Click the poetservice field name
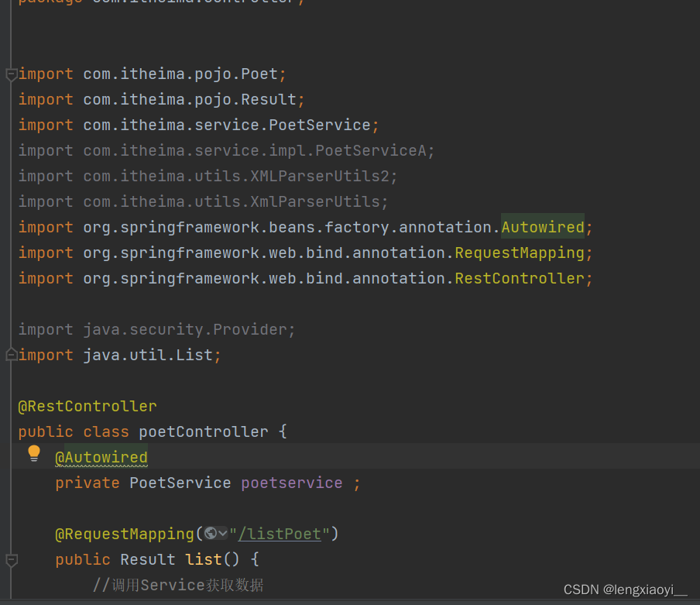The width and height of the screenshot is (700, 605). 291,483
